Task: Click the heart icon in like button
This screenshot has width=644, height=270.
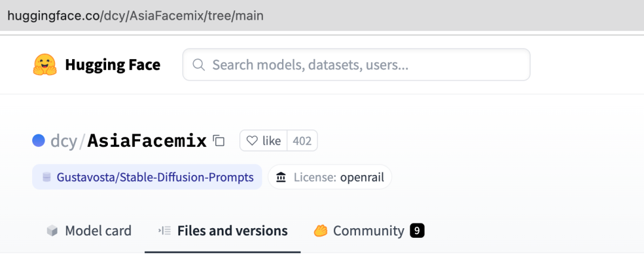Action: (252, 141)
